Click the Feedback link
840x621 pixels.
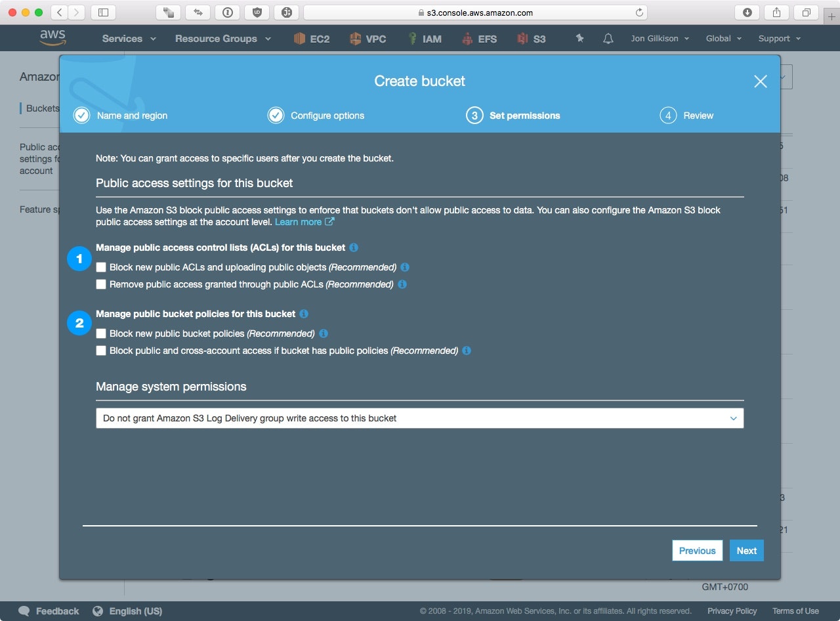(x=57, y=611)
